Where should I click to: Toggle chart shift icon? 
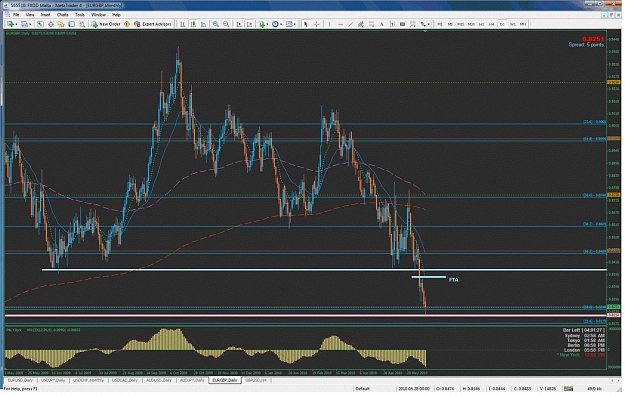pyautogui.click(x=249, y=24)
